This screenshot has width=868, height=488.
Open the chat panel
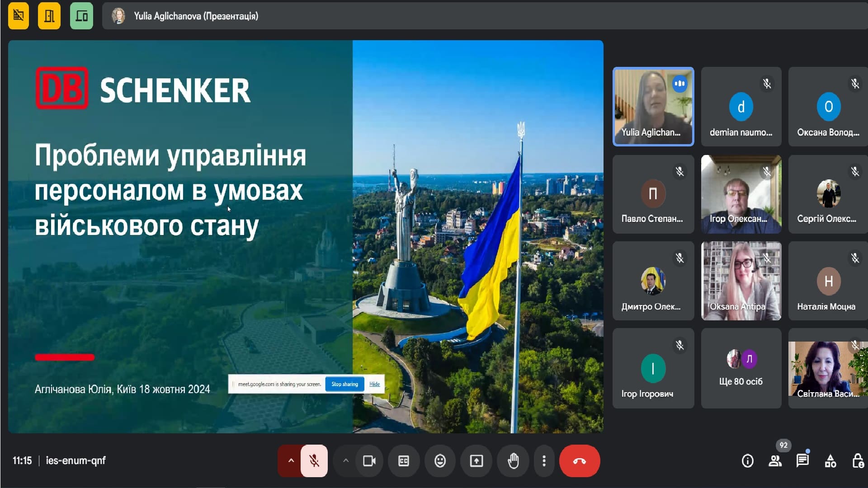(x=803, y=461)
